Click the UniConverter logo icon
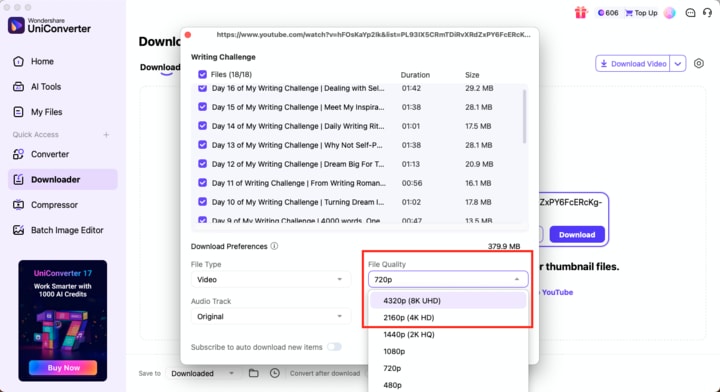The width and height of the screenshot is (720, 392). tap(16, 25)
